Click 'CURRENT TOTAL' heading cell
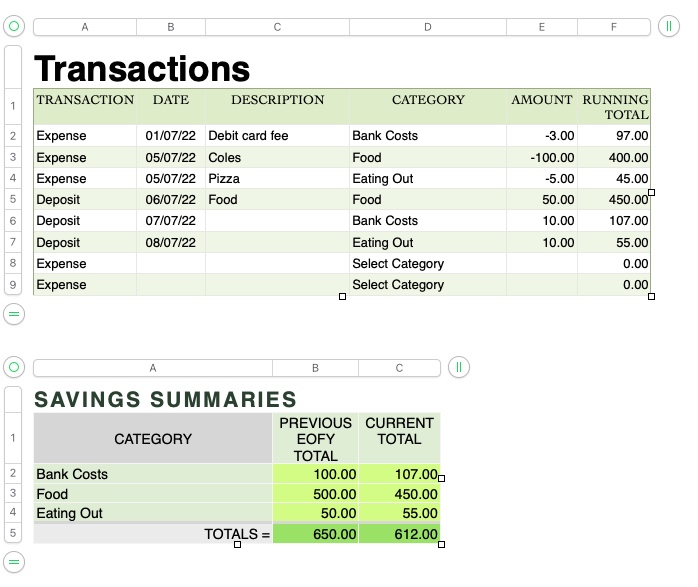 pyautogui.click(x=399, y=438)
